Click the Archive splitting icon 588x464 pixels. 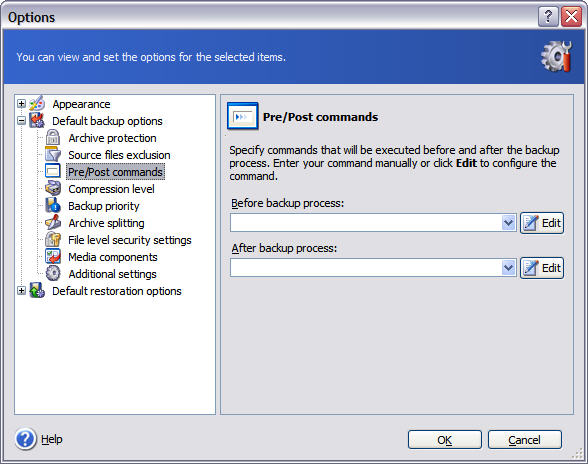point(52,222)
